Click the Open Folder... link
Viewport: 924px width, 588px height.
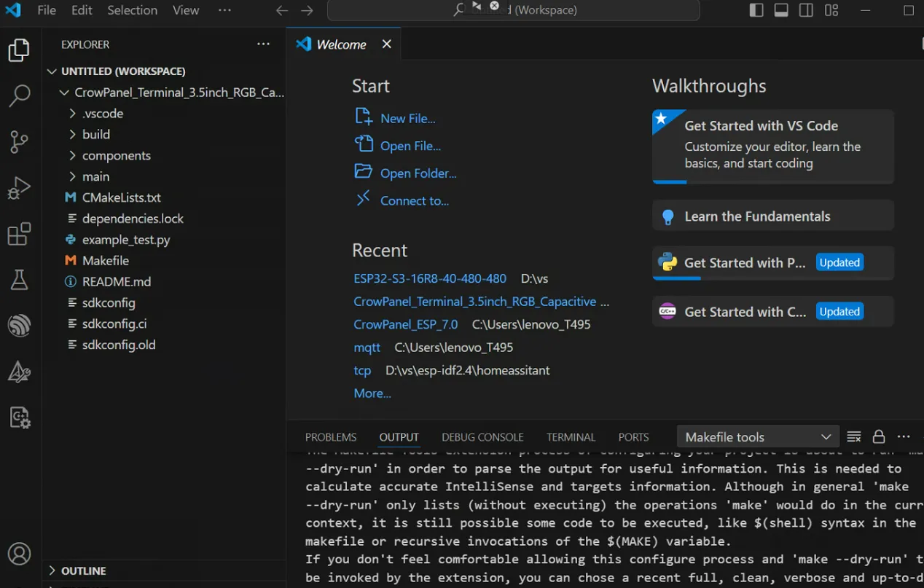pyautogui.click(x=418, y=173)
